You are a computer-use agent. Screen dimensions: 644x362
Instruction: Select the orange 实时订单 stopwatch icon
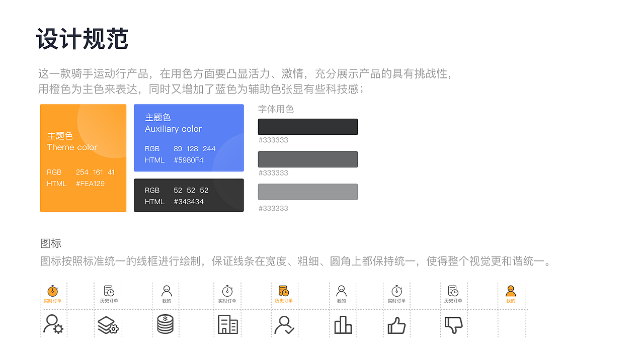click(53, 291)
